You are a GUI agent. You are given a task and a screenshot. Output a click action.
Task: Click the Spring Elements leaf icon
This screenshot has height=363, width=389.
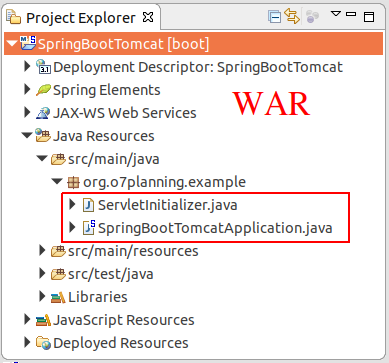43,90
